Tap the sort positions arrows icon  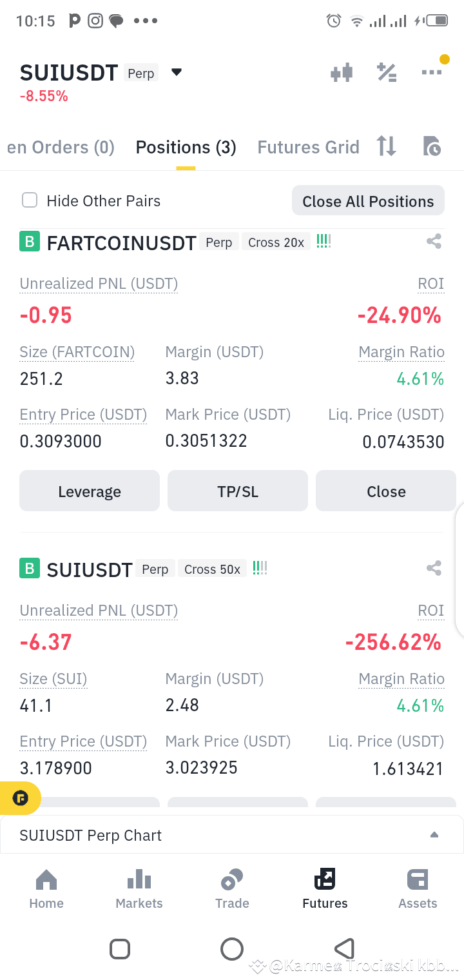pos(387,146)
